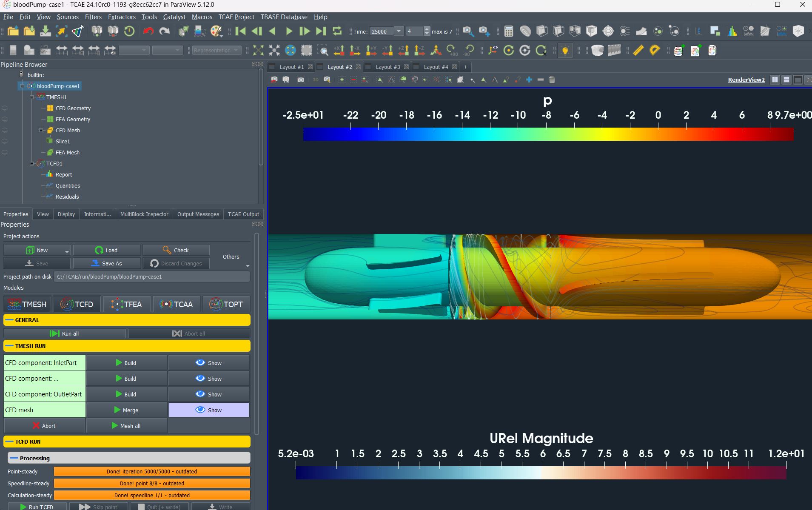The width and height of the screenshot is (812, 510).
Task: Click the Calculator filter icon
Action: tap(508, 31)
